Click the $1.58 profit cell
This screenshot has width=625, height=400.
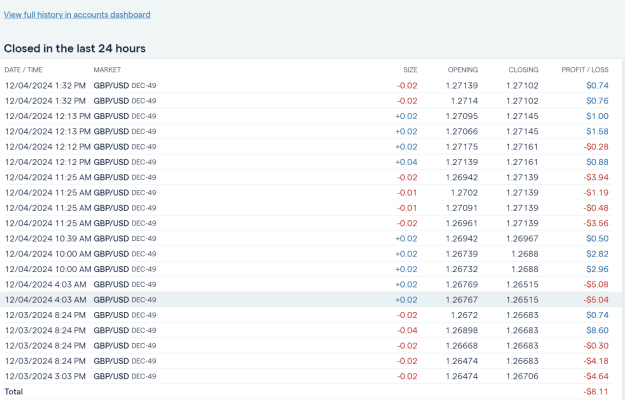coord(597,131)
